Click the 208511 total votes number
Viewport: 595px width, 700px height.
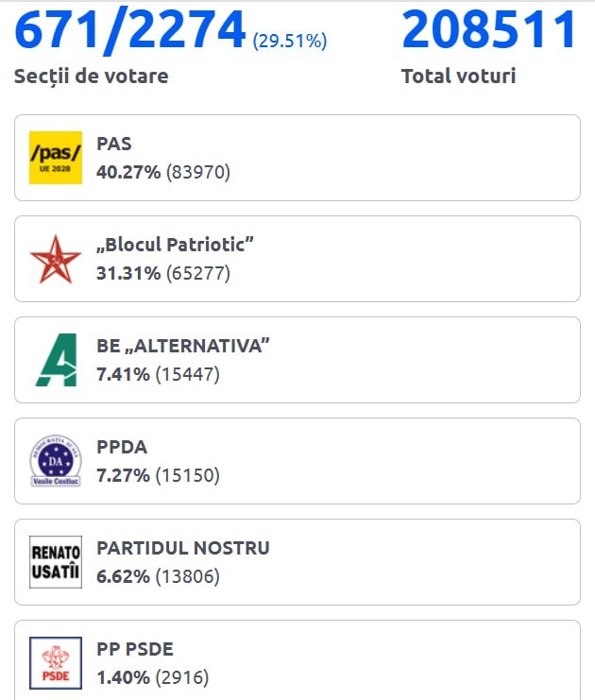coord(488,30)
